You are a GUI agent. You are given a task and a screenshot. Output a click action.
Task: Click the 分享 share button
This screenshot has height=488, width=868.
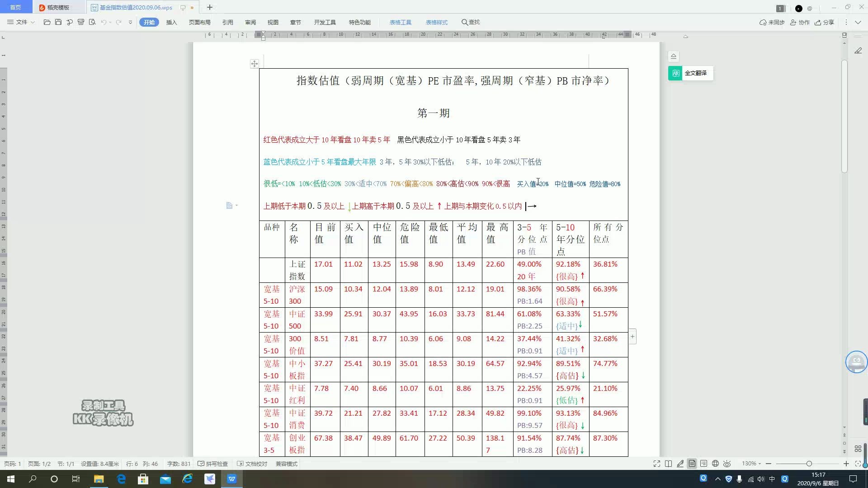824,22
